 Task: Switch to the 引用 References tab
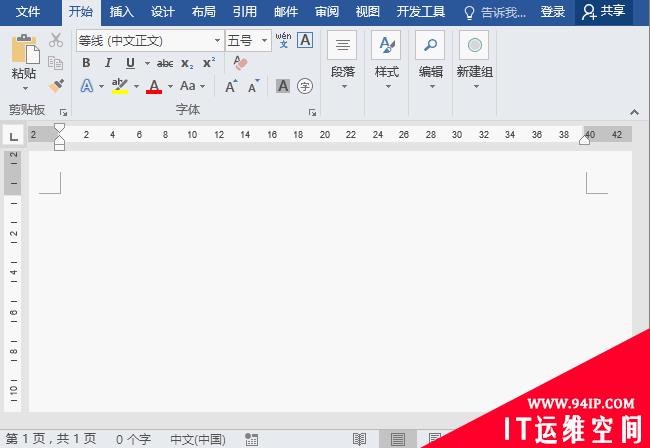click(245, 12)
